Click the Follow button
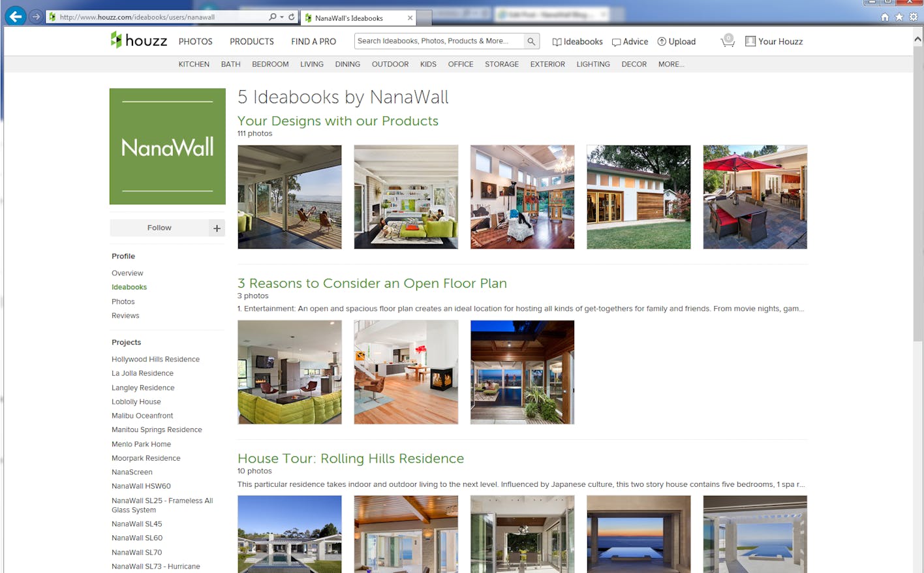Screen dimensions: 924x573 coord(159,228)
